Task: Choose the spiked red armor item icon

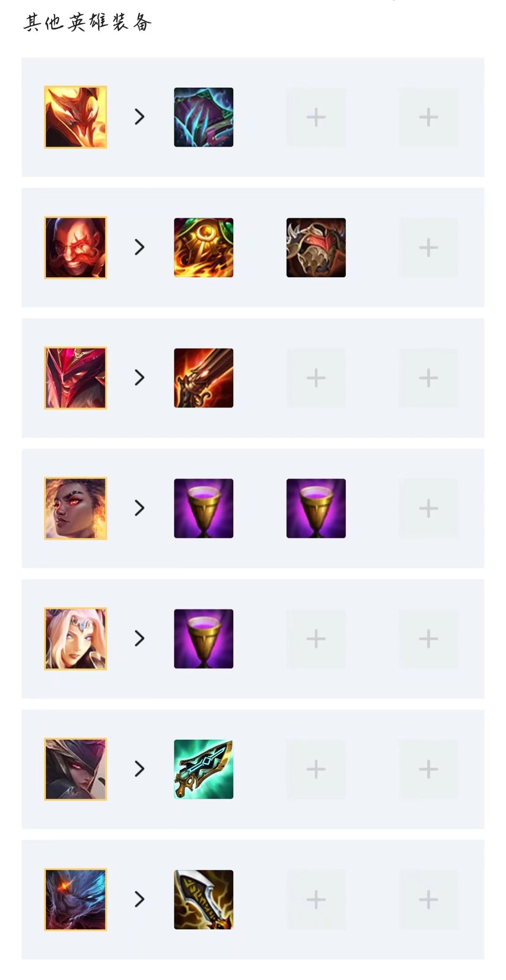Action: [316, 247]
